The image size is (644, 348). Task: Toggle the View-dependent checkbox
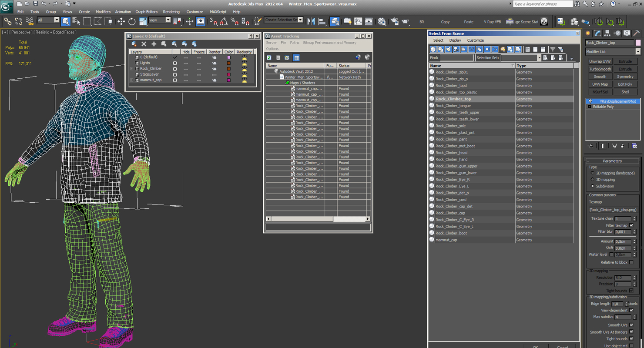(631, 310)
